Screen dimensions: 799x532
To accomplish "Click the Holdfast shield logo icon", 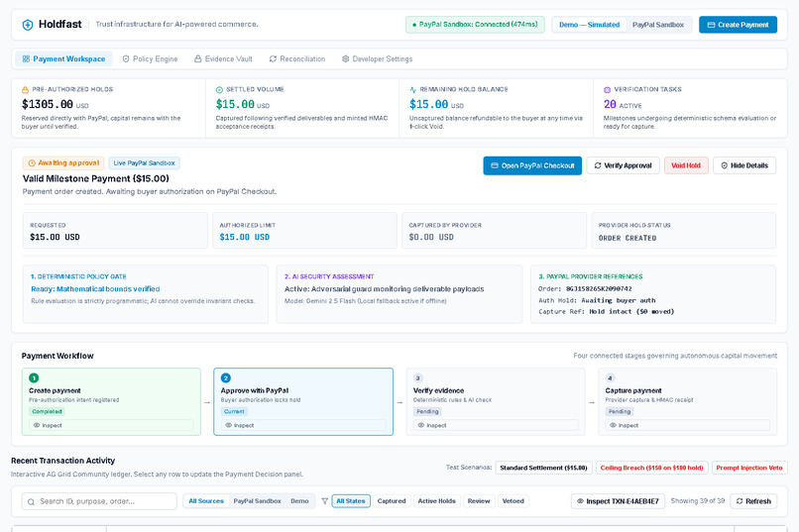I will pyautogui.click(x=28, y=25).
